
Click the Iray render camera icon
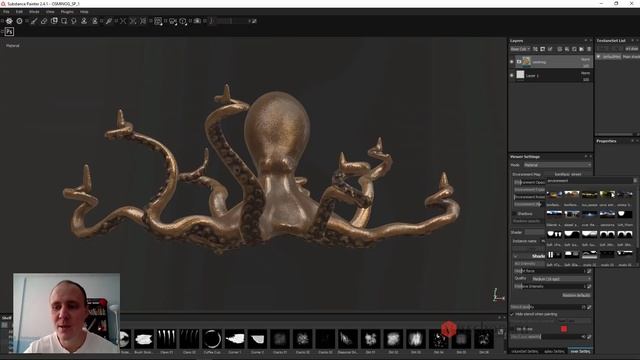(x=197, y=21)
